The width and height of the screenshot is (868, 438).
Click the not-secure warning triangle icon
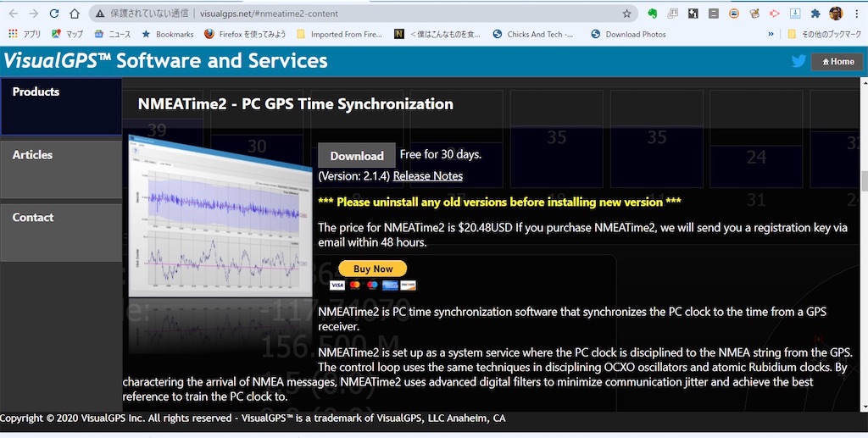click(100, 14)
